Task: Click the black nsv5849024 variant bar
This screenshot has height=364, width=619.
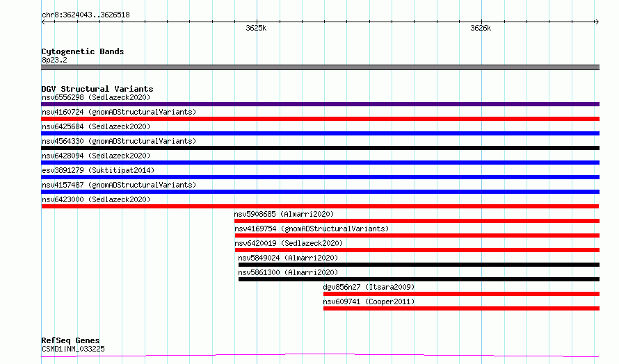Action: 419,265
